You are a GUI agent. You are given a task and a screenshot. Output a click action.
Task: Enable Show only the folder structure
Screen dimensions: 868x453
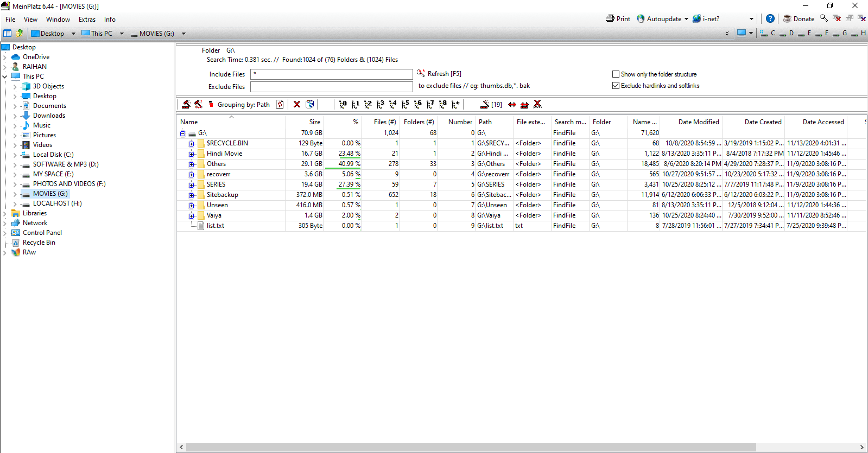click(616, 74)
